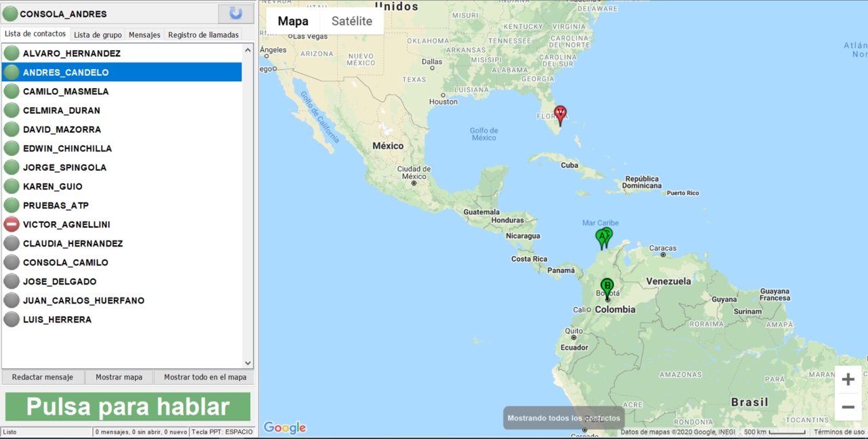
Task: Click JOSE_DELGADO gray offline icon
Action: pos(12,281)
